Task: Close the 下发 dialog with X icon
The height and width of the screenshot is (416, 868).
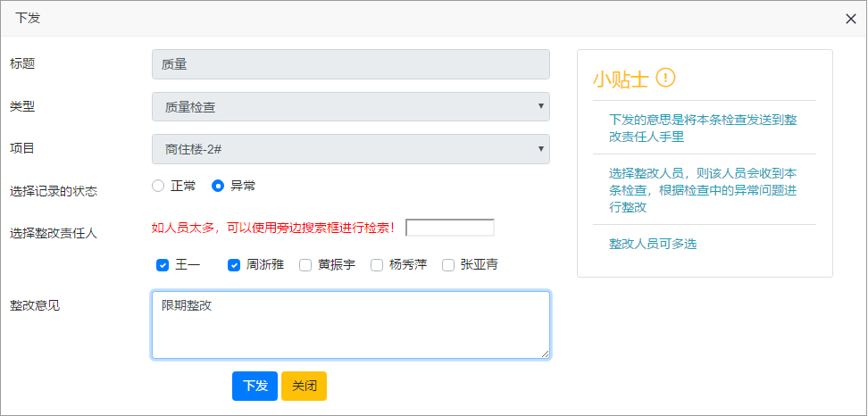Action: [x=851, y=19]
